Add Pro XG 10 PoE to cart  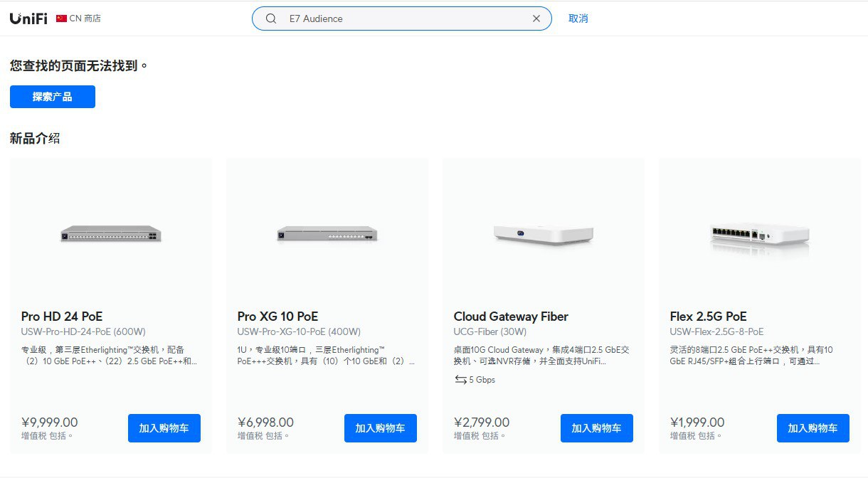[381, 428]
